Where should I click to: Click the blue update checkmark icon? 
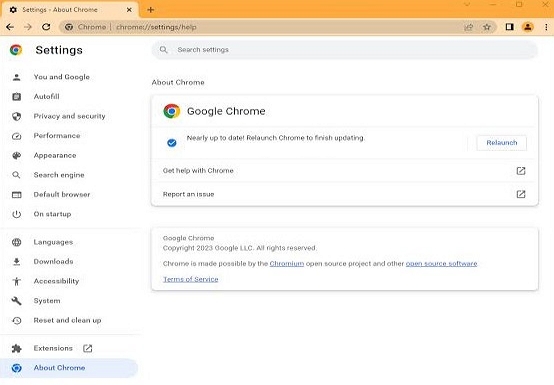click(x=172, y=143)
